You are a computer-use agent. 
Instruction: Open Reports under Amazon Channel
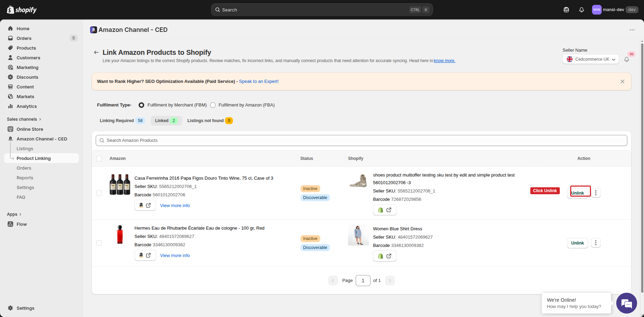point(25,178)
